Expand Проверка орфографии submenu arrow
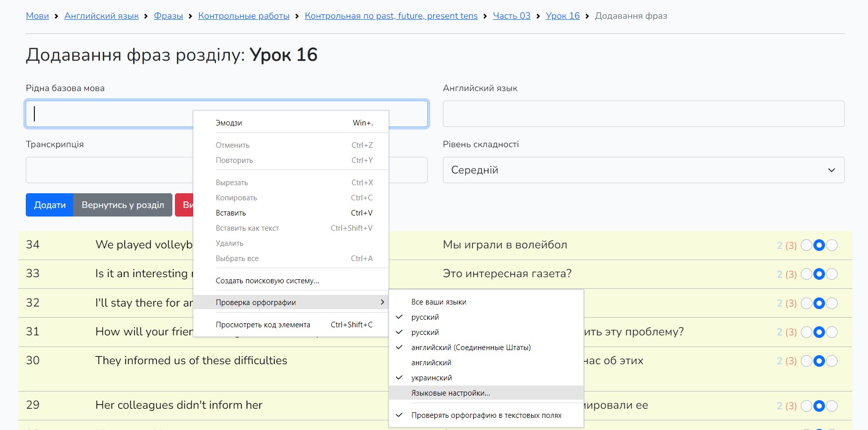Image resolution: width=868 pixels, height=430 pixels. (382, 303)
